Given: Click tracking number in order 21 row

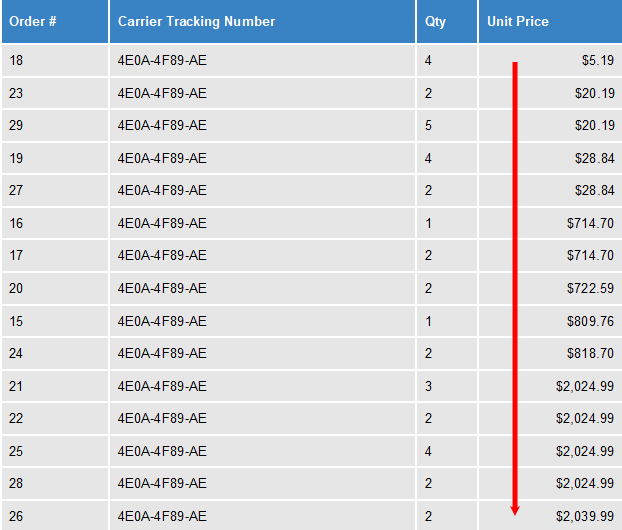Looking at the screenshot, I should click(x=162, y=386).
